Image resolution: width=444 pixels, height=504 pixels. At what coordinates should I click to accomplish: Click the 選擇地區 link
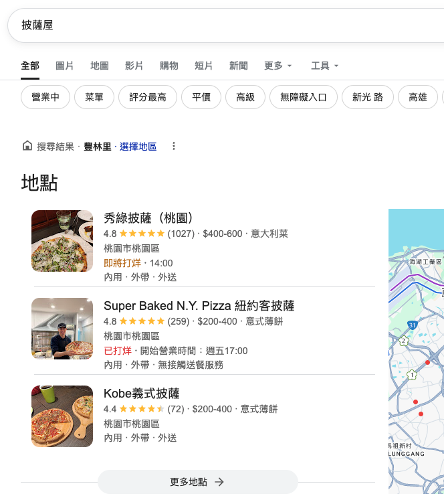(x=138, y=146)
